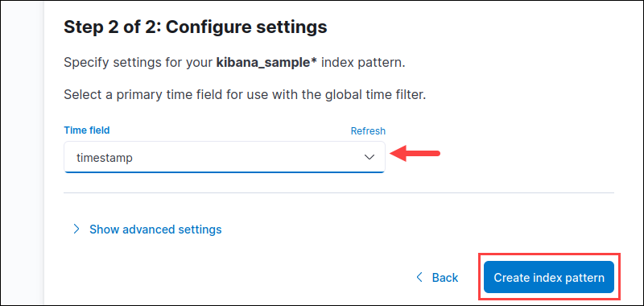Click the grey left sidebar strip

tap(22, 153)
